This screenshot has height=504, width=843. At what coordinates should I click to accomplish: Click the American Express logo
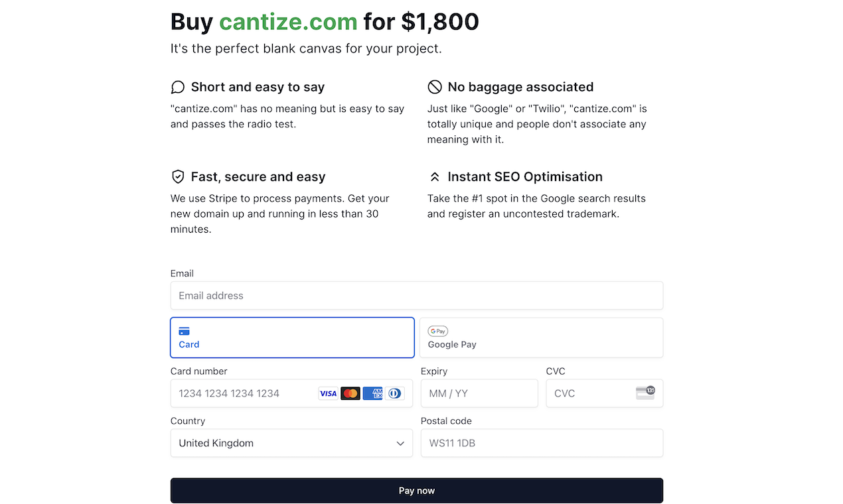point(373,393)
